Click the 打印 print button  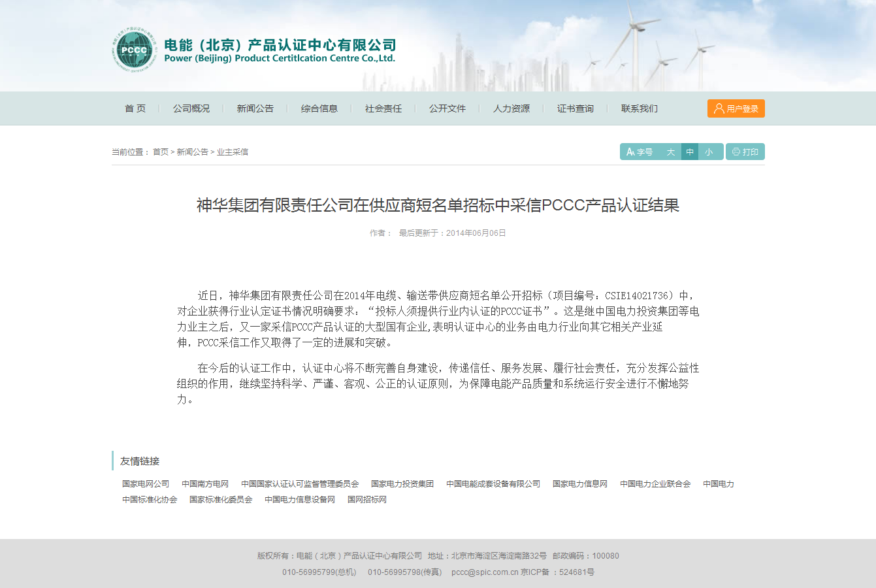pyautogui.click(x=745, y=152)
